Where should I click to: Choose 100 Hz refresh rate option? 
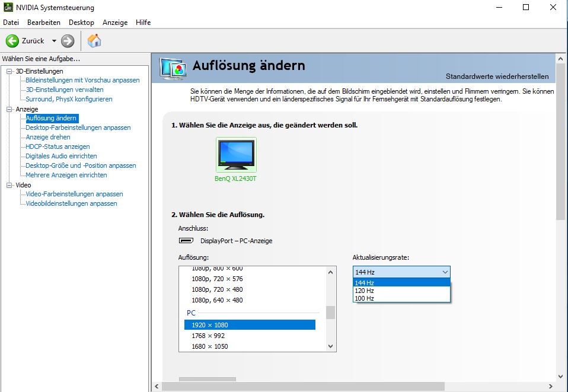[364, 298]
